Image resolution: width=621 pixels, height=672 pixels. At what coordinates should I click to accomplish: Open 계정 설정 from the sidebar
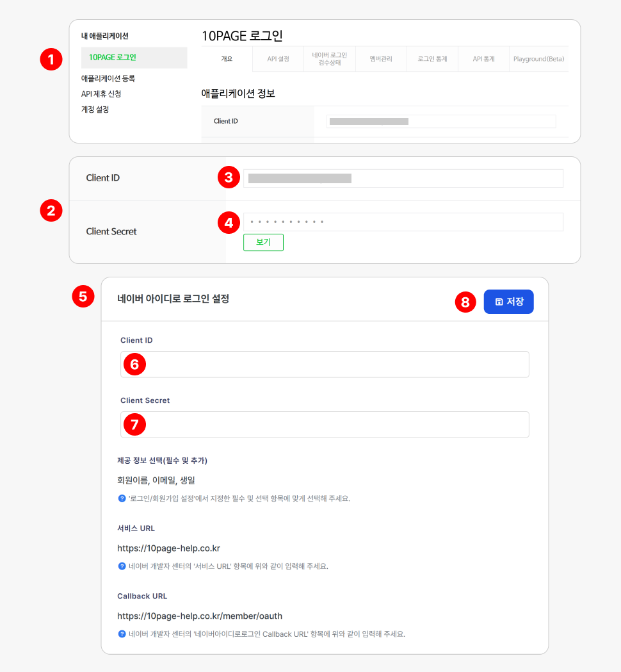pos(95,110)
